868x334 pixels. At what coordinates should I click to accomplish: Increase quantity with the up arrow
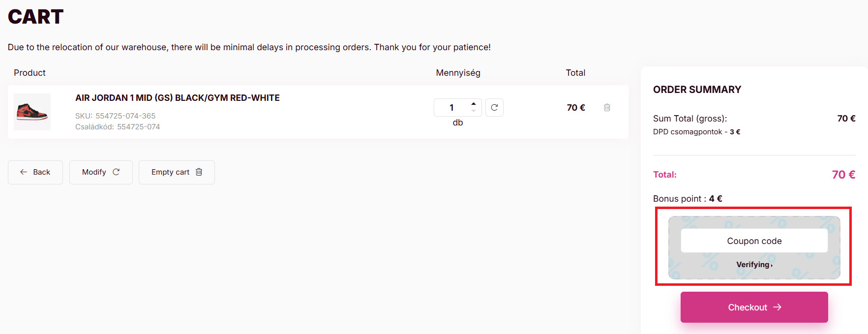tap(474, 104)
